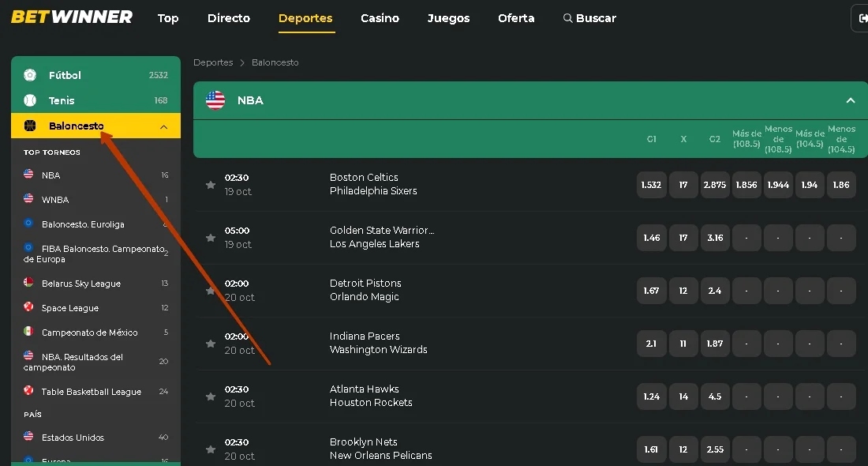Bet on Houston Rockets at 4.5
Viewport: 868px width, 466px height.
tap(715, 396)
